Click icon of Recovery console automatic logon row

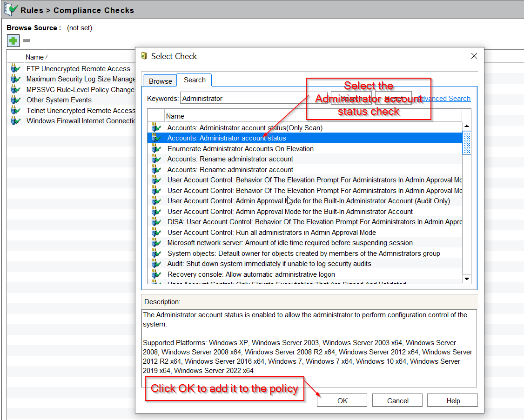[x=156, y=274]
